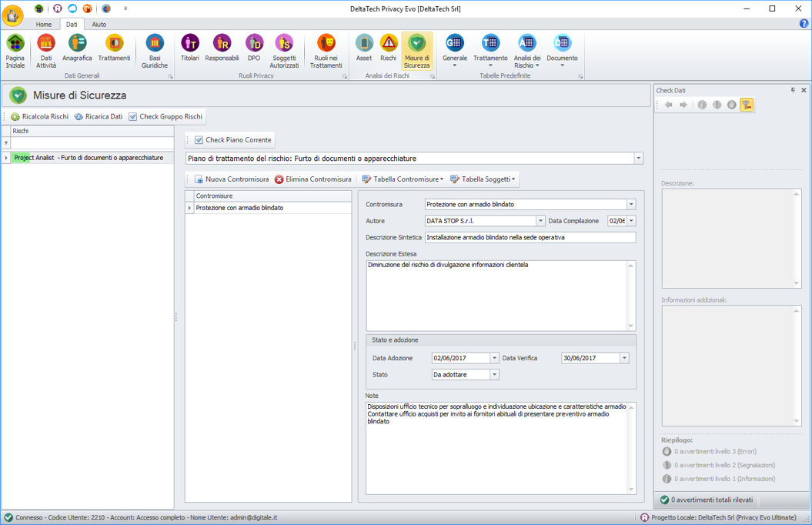Open Soggetti Autorizzati ribbon icon
This screenshot has height=525, width=812.
click(284, 52)
